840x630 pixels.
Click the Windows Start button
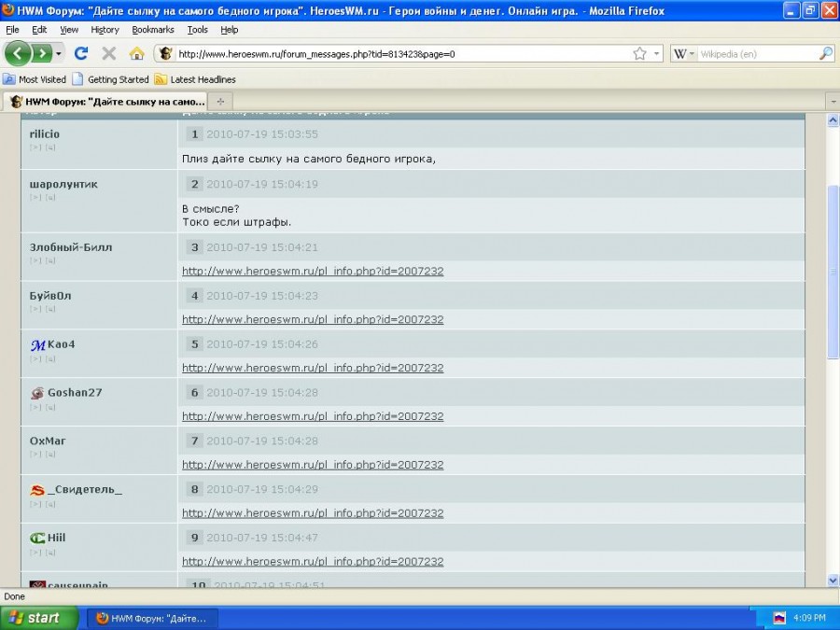[x=38, y=618]
